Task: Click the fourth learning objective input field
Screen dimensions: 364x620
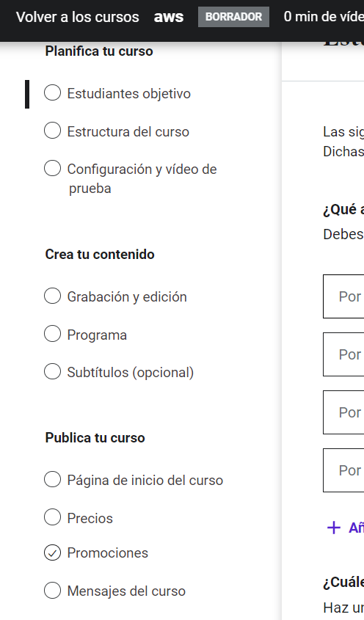Action: pyautogui.click(x=343, y=470)
